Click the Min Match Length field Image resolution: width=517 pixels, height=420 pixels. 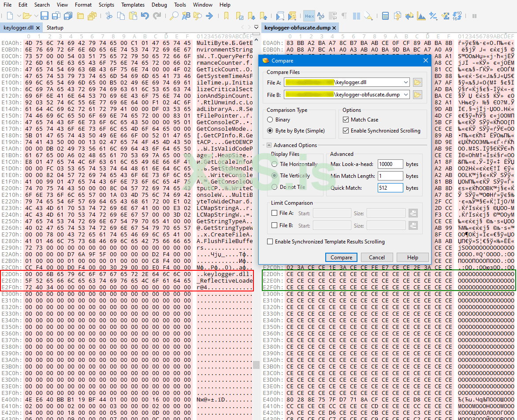point(391,176)
